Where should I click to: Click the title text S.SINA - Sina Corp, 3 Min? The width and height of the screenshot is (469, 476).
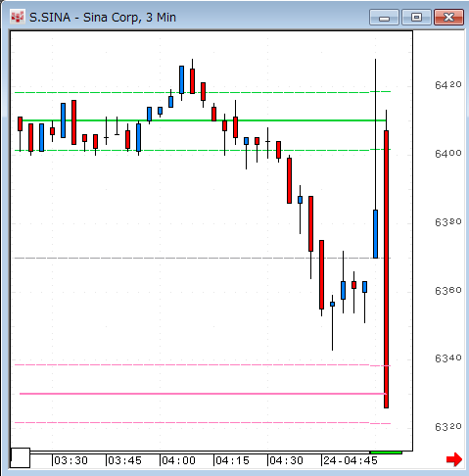(x=103, y=18)
